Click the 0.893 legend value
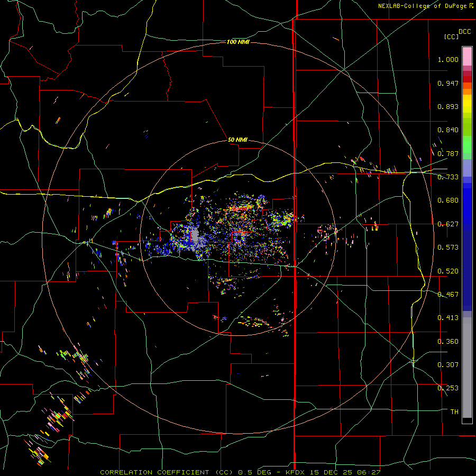476x476 pixels. pos(448,106)
